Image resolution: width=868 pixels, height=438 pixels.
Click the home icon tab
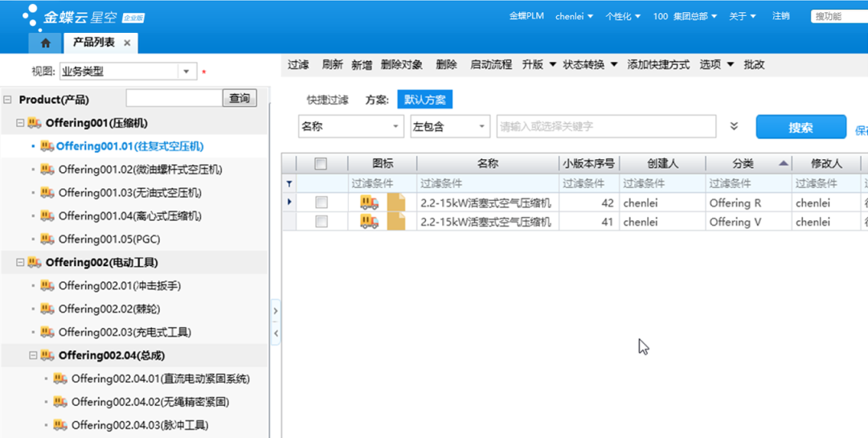[x=46, y=43]
